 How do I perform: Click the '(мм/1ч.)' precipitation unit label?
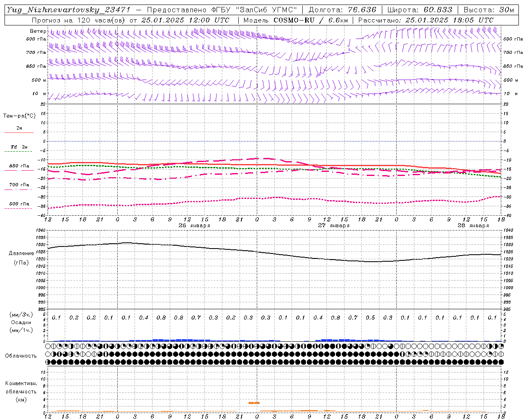tap(21, 330)
